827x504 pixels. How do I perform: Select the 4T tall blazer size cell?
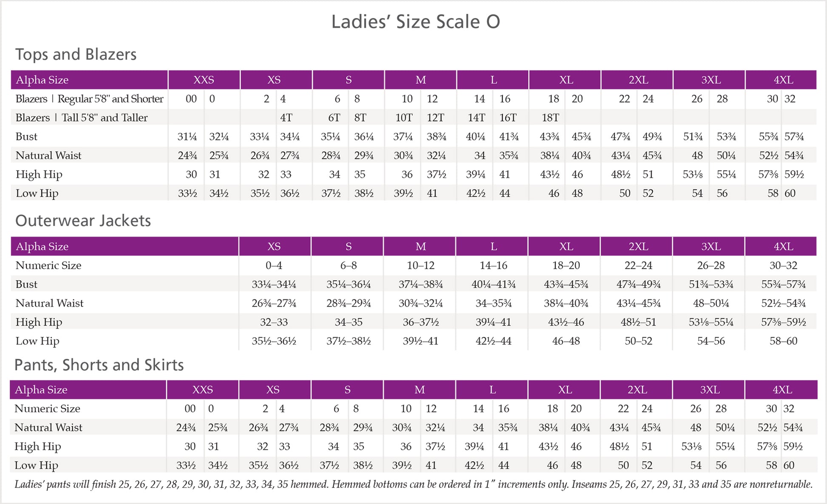pos(286,118)
